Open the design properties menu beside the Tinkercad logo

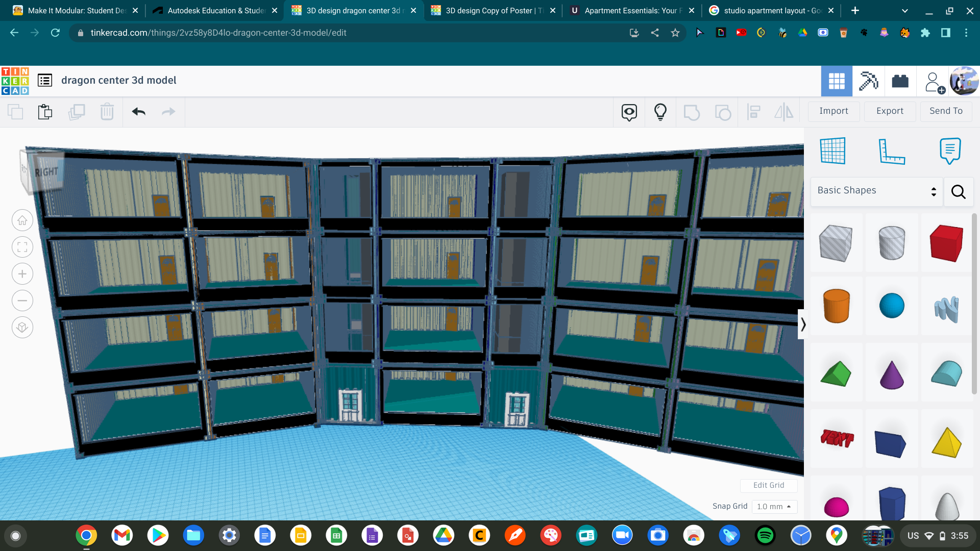(x=45, y=80)
